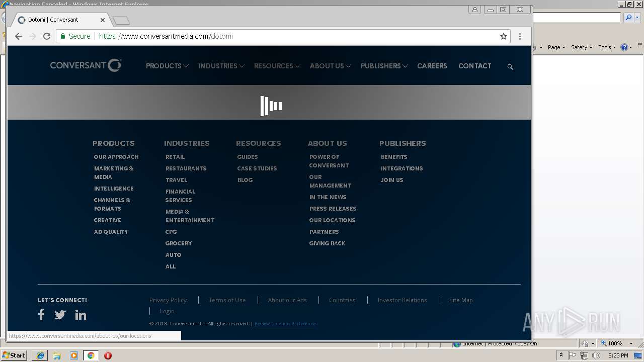Open Conversant LinkedIn page icon
644x362 pixels.
[x=80, y=315]
